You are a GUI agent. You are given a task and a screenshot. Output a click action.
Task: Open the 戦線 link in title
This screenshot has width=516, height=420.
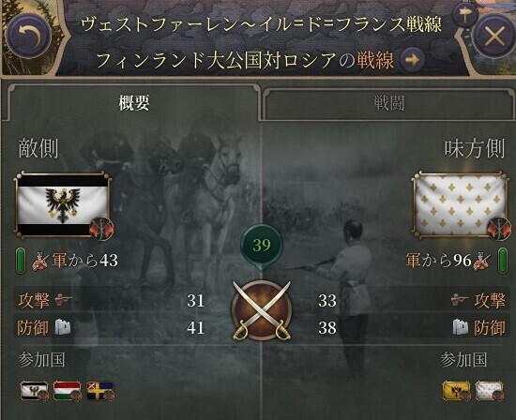pos(375,60)
